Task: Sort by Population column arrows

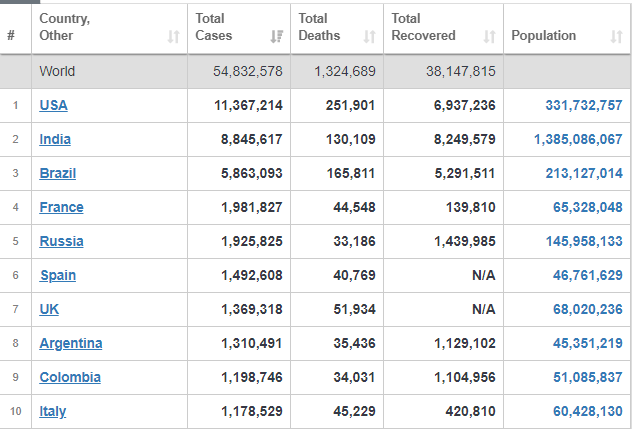Action: tap(616, 37)
